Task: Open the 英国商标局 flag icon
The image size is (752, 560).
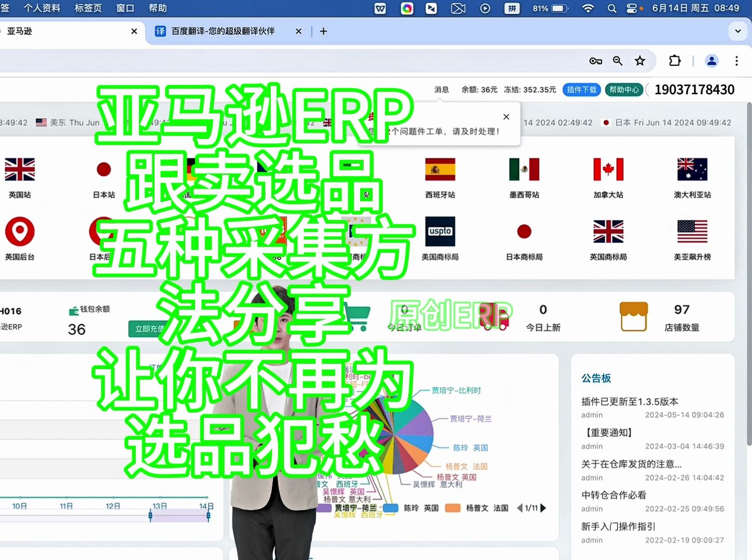Action: pyautogui.click(x=608, y=231)
